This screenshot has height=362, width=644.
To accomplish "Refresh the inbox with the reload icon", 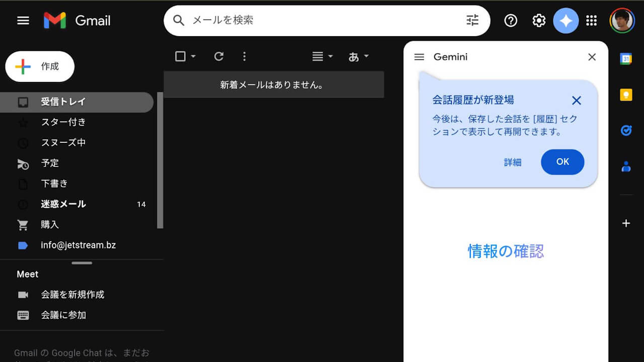I will 218,56.
